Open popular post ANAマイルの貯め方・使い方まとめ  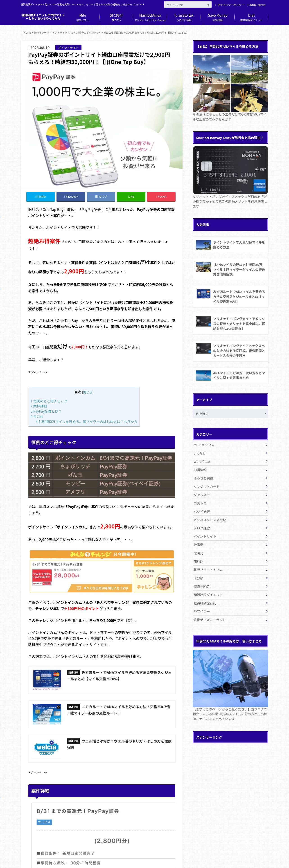[x=230, y=375]
